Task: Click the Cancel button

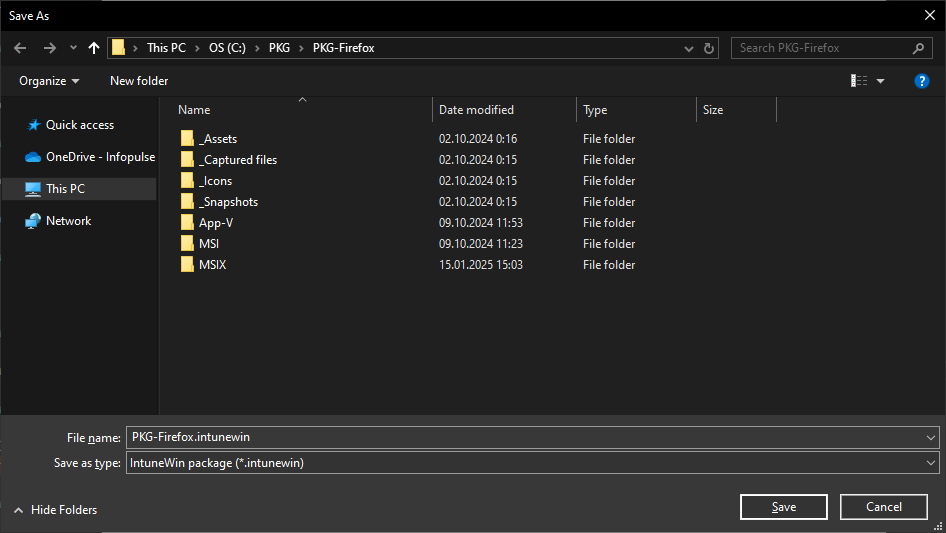Action: (884, 507)
